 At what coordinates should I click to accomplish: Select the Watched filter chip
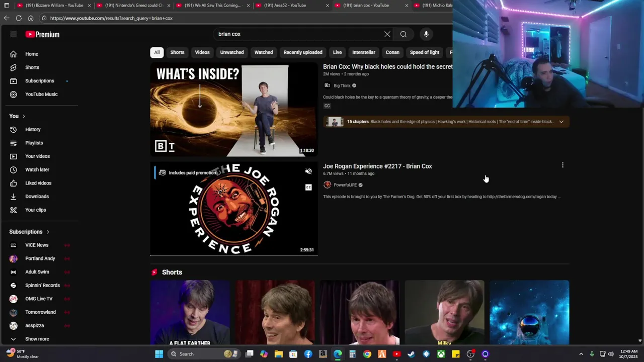coord(264,52)
